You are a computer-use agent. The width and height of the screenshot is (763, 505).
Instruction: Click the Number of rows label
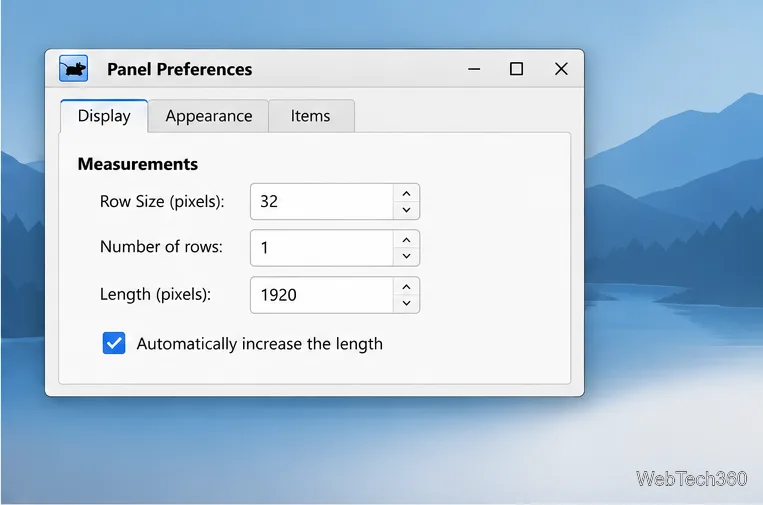pyautogui.click(x=161, y=247)
